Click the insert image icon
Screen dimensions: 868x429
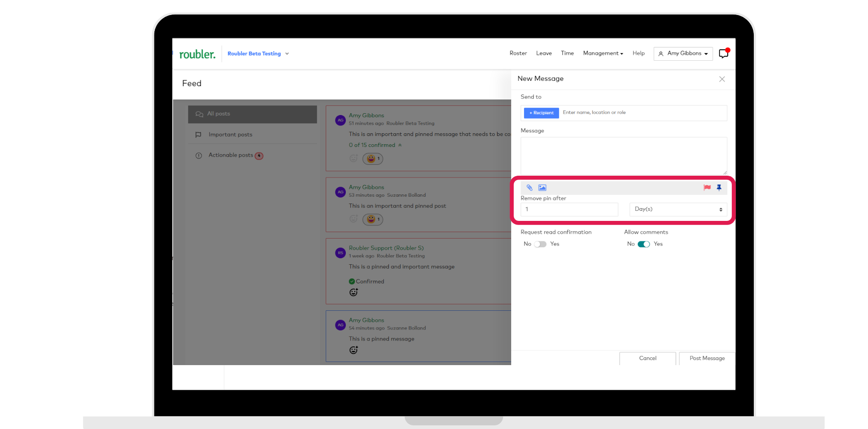[x=542, y=188]
